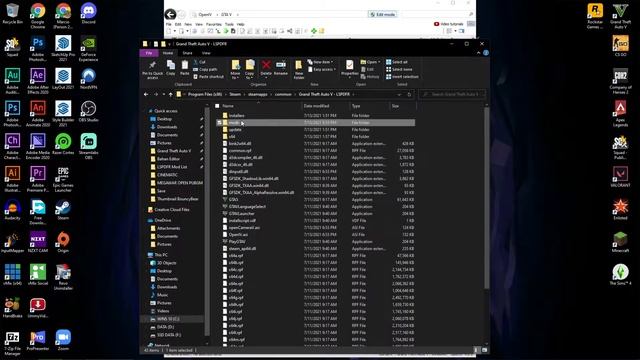Open Properties from the ribbon
Screen dimensions: 640x360
pos(349,68)
